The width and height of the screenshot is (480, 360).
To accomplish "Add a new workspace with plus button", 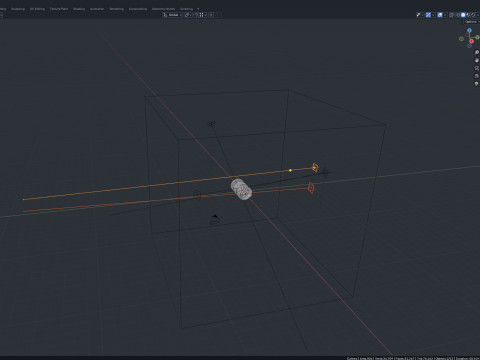I will pyautogui.click(x=198, y=9).
